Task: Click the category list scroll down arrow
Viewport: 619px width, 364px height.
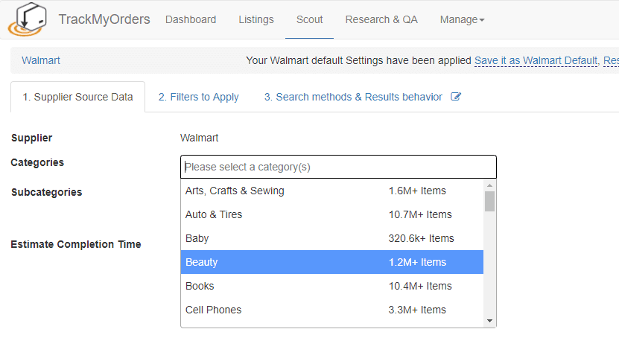Action: tap(489, 321)
